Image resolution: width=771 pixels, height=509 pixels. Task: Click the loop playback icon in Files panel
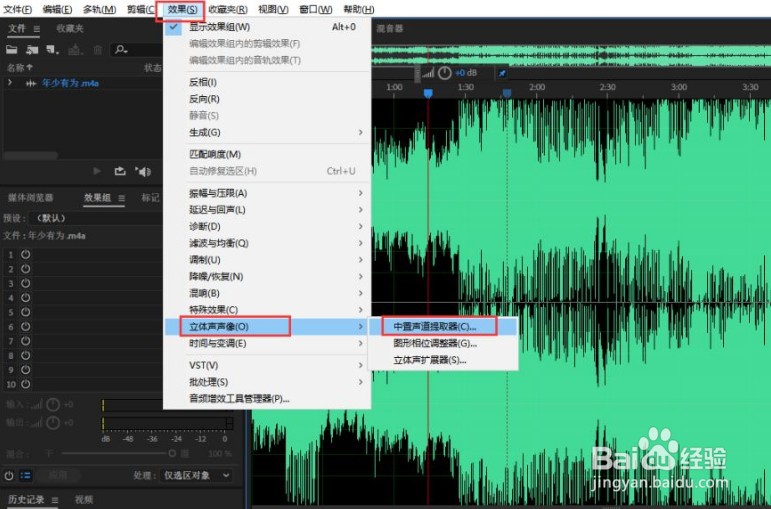(x=120, y=171)
